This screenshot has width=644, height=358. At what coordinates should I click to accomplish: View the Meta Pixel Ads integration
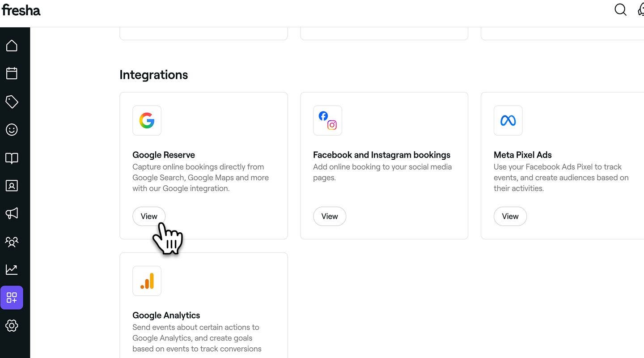pos(510,216)
